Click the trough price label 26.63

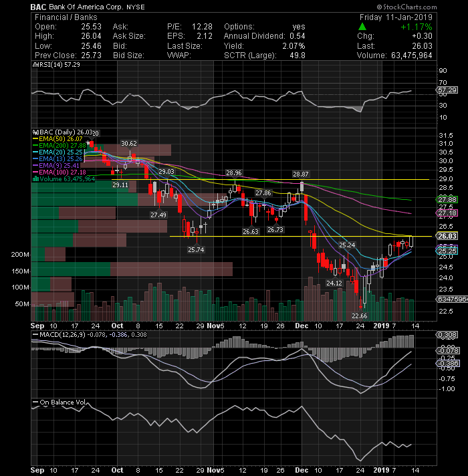[251, 231]
